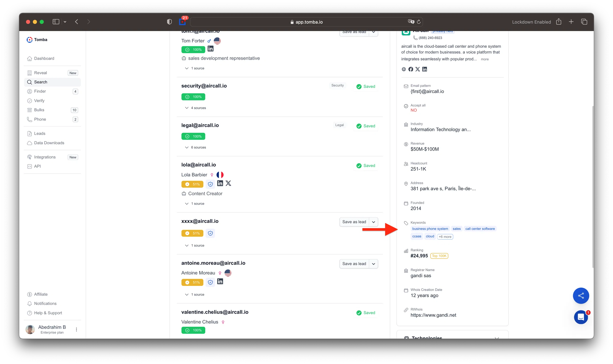The image size is (613, 364).
Task: Show more of the Aircall description
Action: tap(485, 59)
